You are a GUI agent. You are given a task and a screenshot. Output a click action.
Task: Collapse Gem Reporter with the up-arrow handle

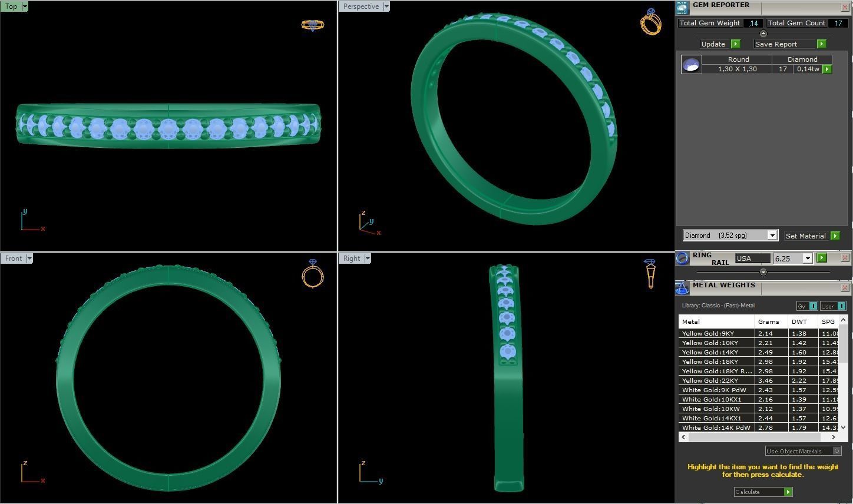click(763, 34)
